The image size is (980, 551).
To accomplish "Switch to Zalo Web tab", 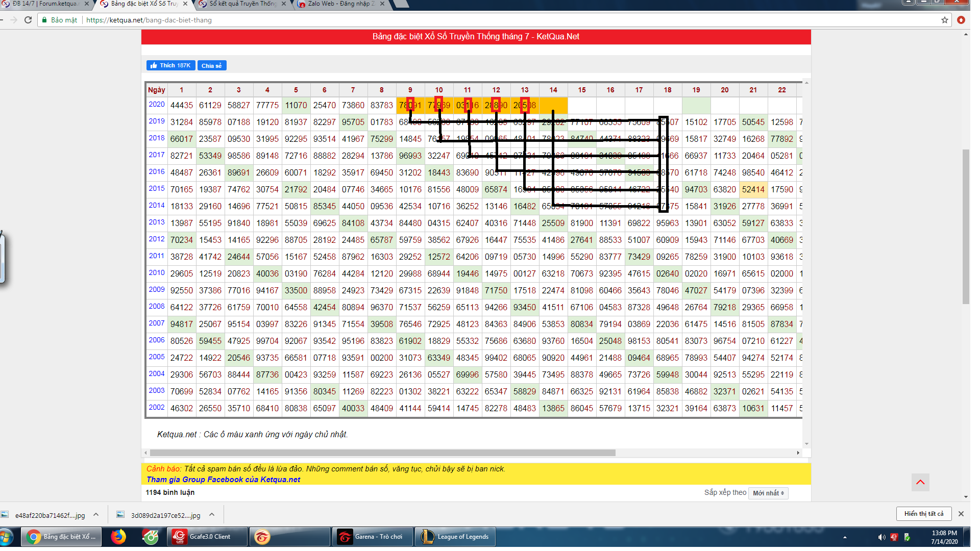I will tap(340, 4).
